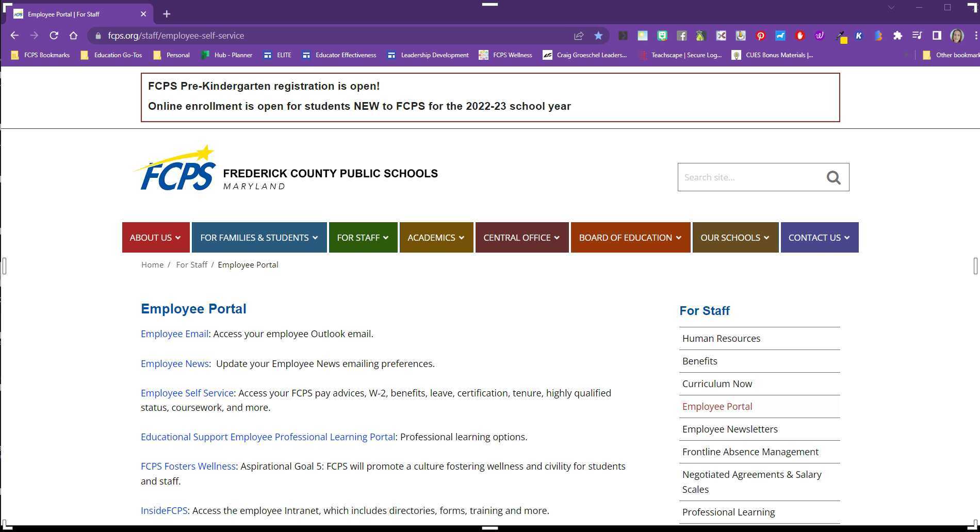Screen dimensions: 980x532
Task: Go to the browser home page
Action: coord(73,36)
